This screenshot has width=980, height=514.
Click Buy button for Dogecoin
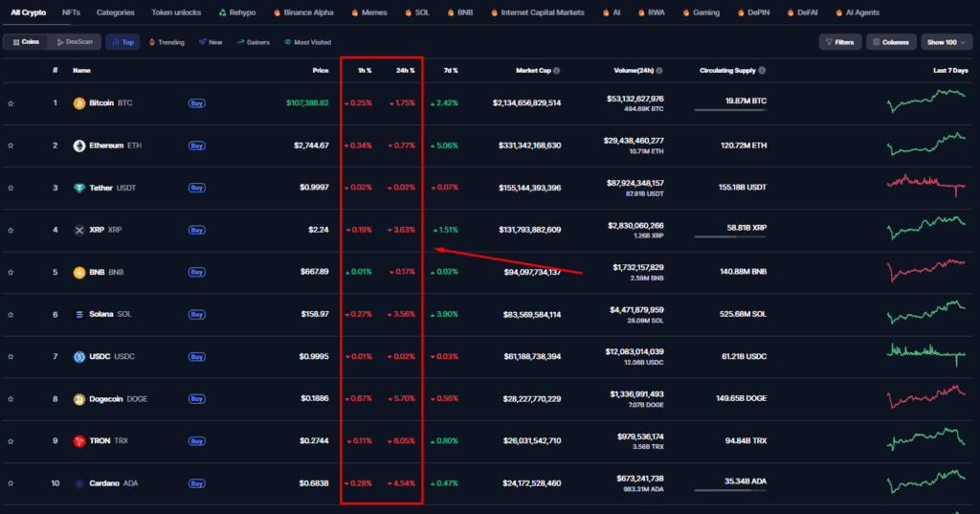pyautogui.click(x=197, y=399)
